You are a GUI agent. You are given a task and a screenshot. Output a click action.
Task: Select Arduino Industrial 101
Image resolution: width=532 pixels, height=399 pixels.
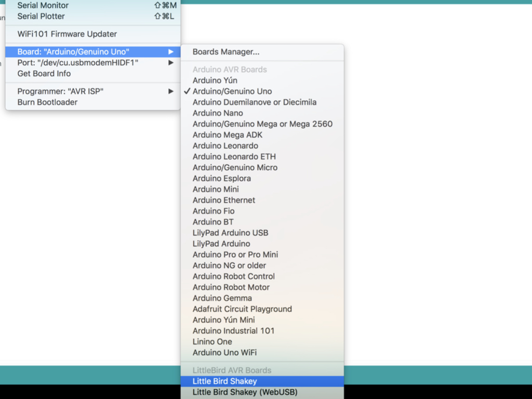pos(262,330)
